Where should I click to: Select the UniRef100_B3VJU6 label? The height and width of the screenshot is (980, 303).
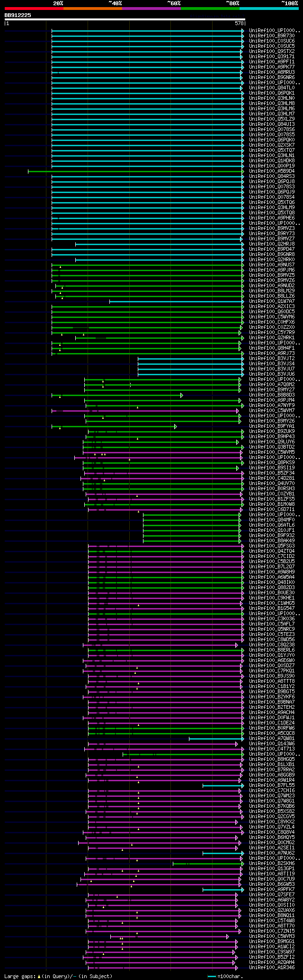coord(272,374)
